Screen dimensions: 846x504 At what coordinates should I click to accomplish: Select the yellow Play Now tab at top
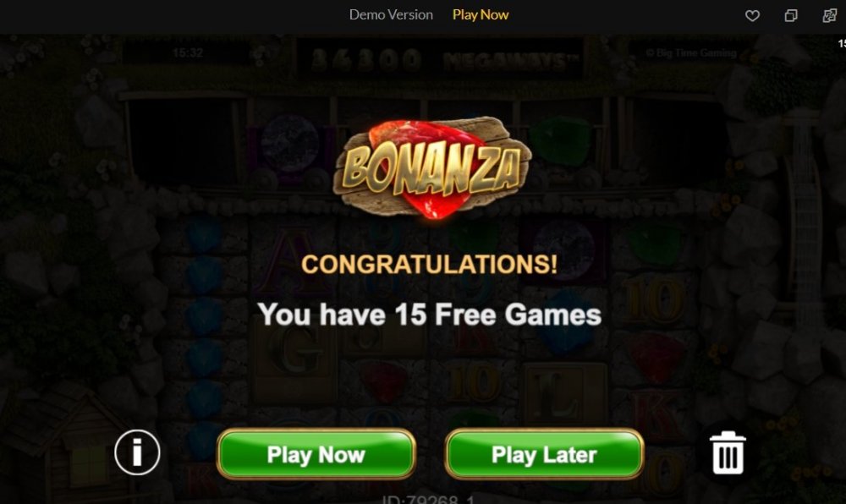point(481,14)
